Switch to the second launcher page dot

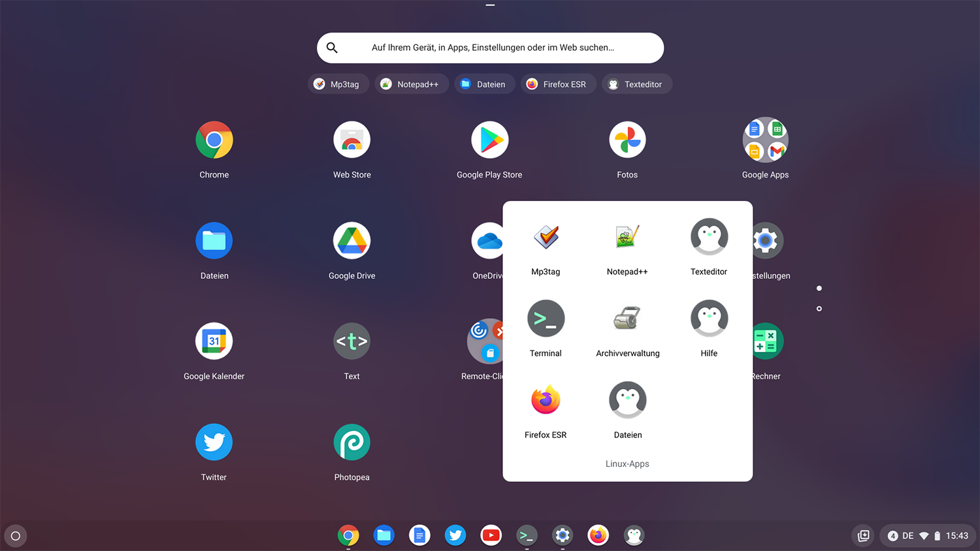click(x=819, y=309)
